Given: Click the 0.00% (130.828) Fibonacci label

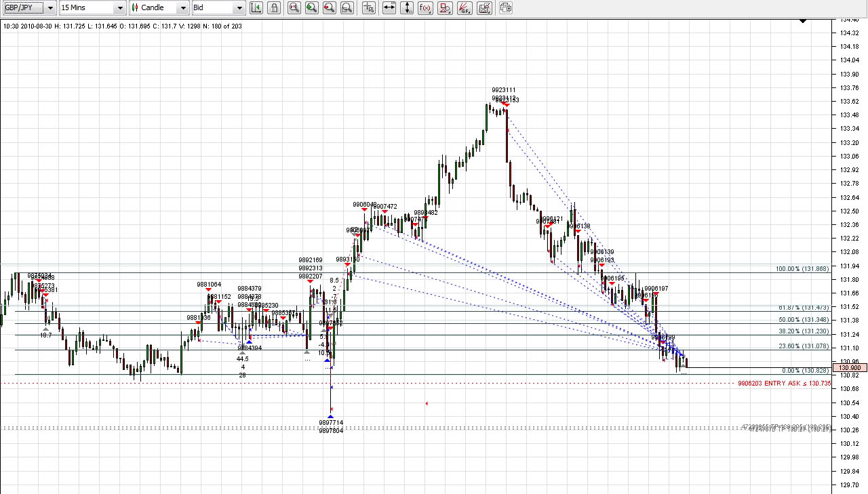Looking at the screenshot, I should coord(806,371).
